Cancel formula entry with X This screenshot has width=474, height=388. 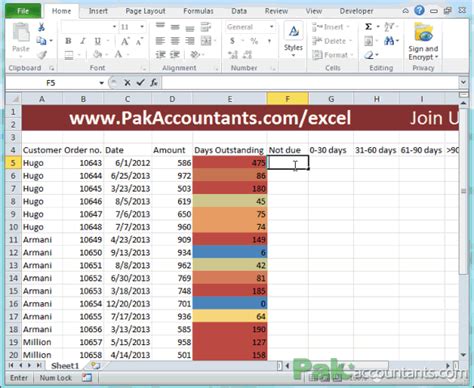(x=127, y=83)
